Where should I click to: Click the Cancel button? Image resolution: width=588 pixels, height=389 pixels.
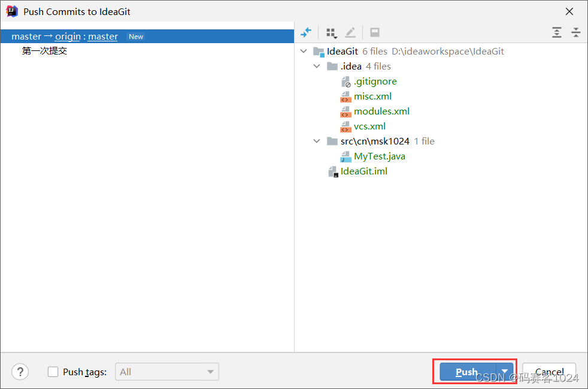click(x=549, y=372)
